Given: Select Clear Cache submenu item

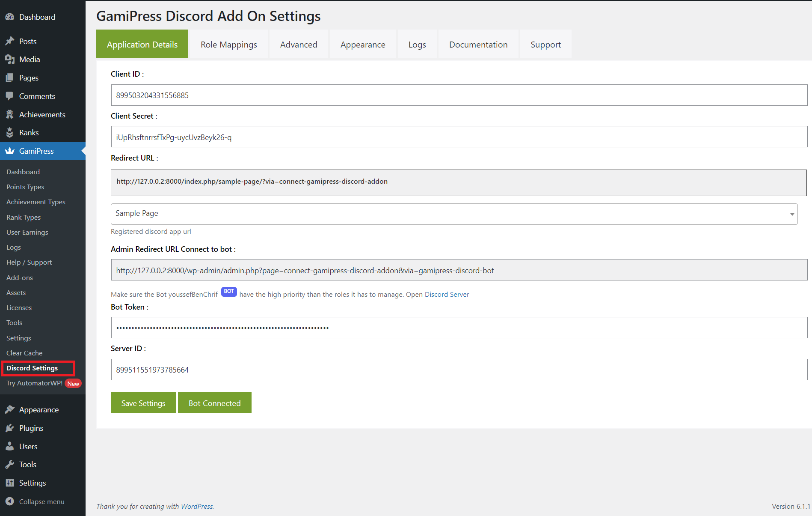Looking at the screenshot, I should (24, 353).
